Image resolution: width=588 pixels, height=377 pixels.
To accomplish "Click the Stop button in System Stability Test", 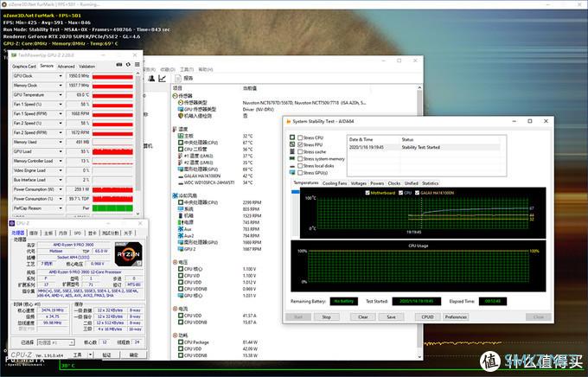I will tap(326, 317).
